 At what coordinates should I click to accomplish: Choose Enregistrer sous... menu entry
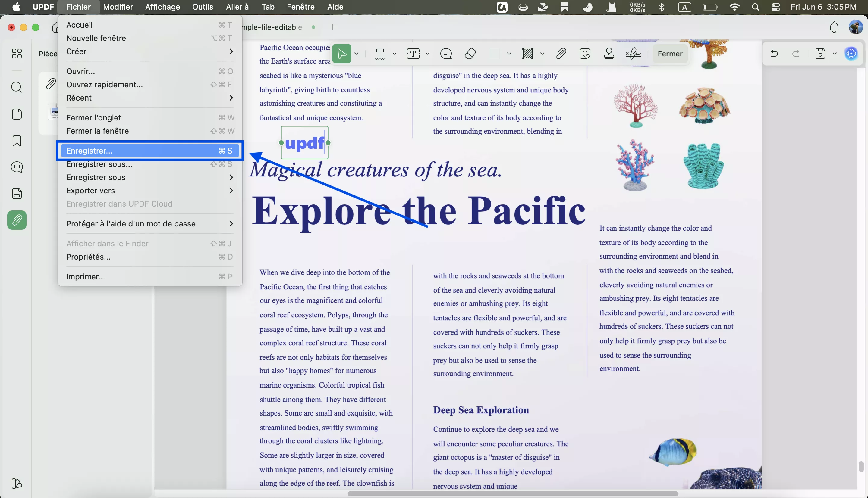tap(150, 164)
